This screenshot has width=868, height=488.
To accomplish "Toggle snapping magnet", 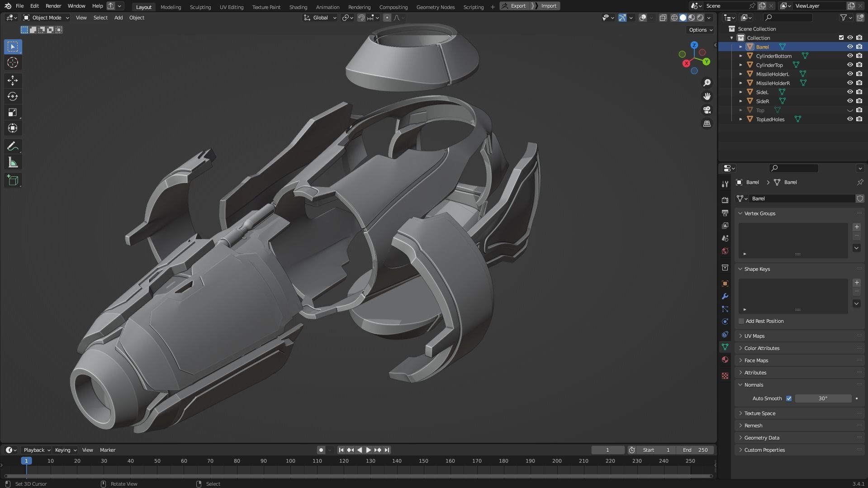I will coord(361,18).
